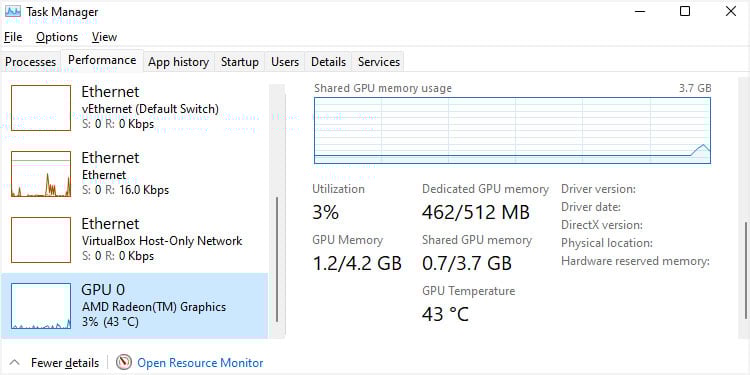
Task: Click the Fewer details chevron arrow
Action: tap(15, 363)
